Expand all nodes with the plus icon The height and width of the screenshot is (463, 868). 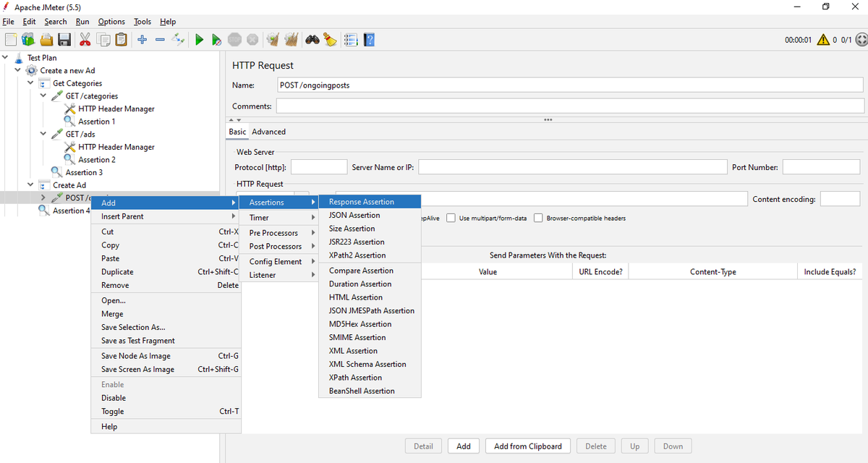(142, 40)
